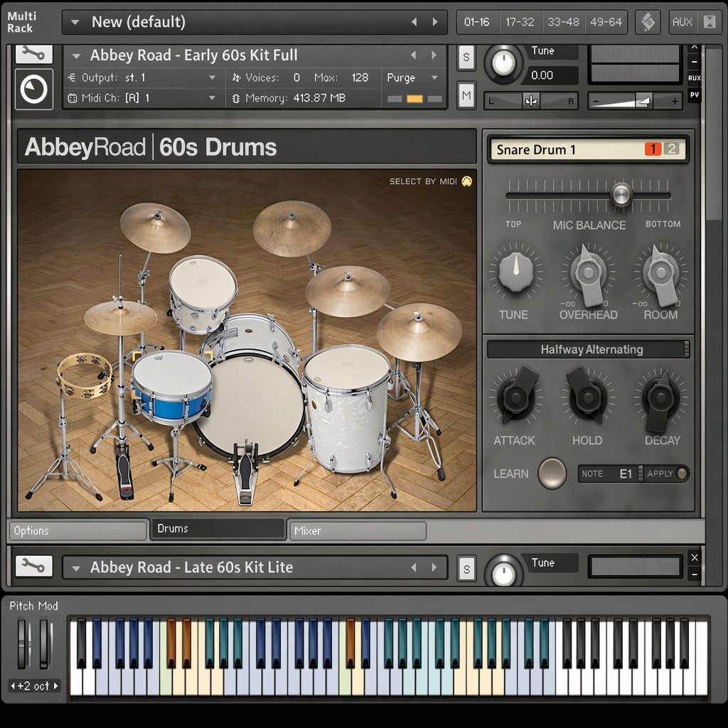Select the tambourine on the stand

click(85, 376)
